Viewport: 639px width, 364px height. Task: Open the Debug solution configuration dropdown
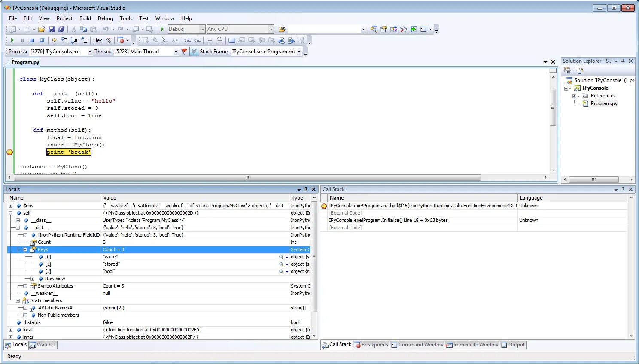(x=203, y=29)
